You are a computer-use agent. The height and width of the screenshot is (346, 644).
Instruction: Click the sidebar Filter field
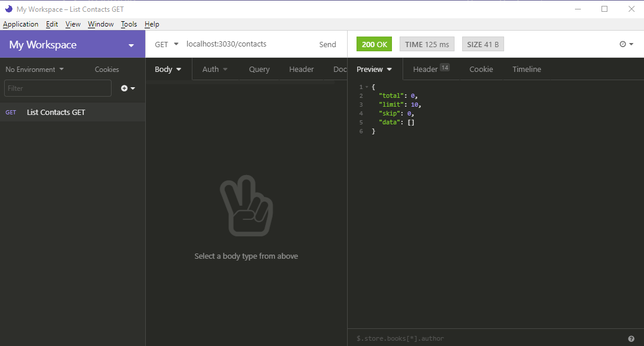pyautogui.click(x=57, y=88)
